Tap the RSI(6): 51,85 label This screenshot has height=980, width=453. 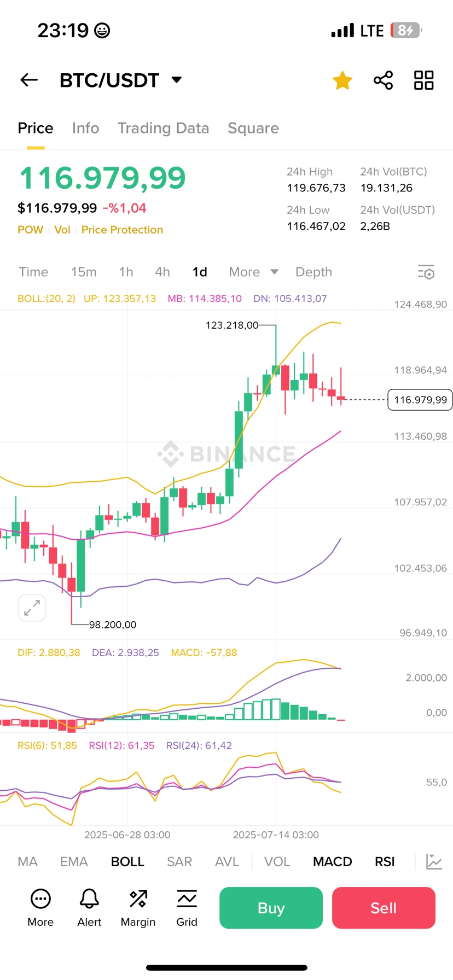(x=47, y=745)
